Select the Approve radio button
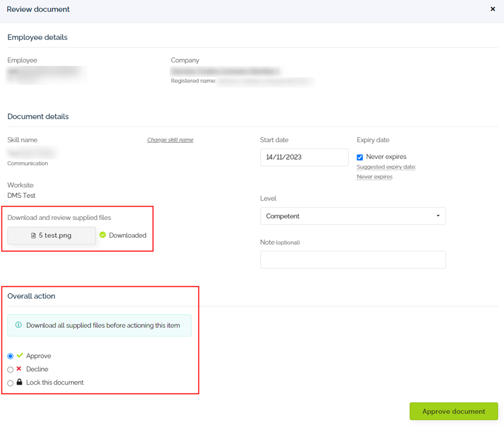The height and width of the screenshot is (426, 504). pos(10,355)
